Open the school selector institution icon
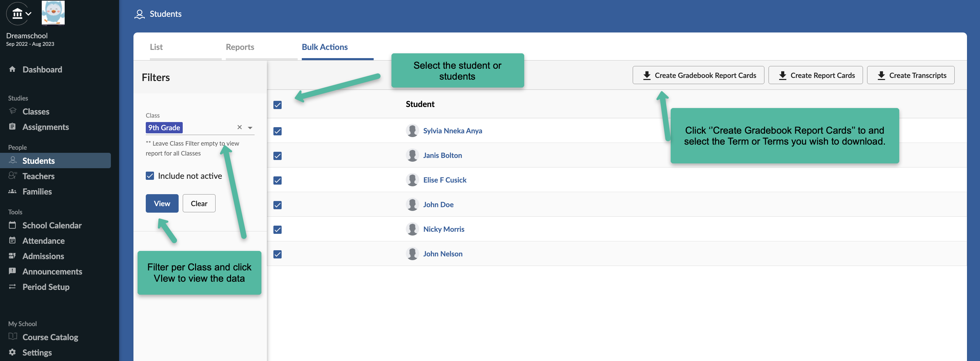 point(17,14)
